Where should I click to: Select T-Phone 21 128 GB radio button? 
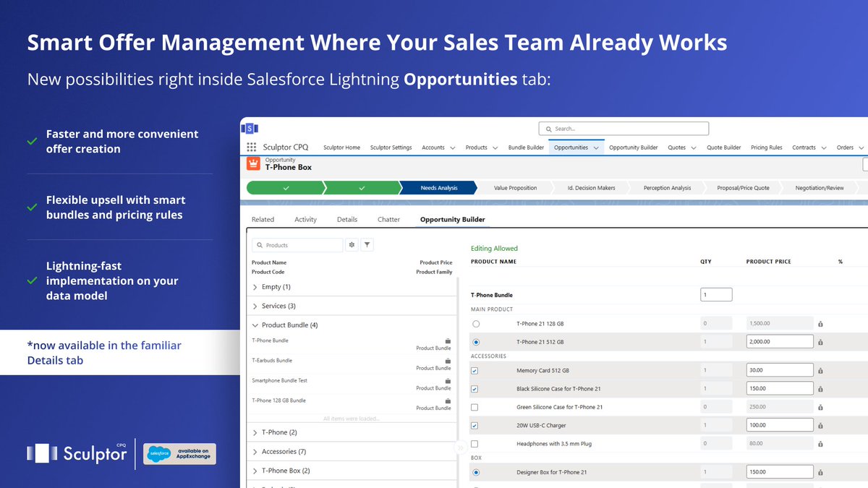click(x=475, y=324)
